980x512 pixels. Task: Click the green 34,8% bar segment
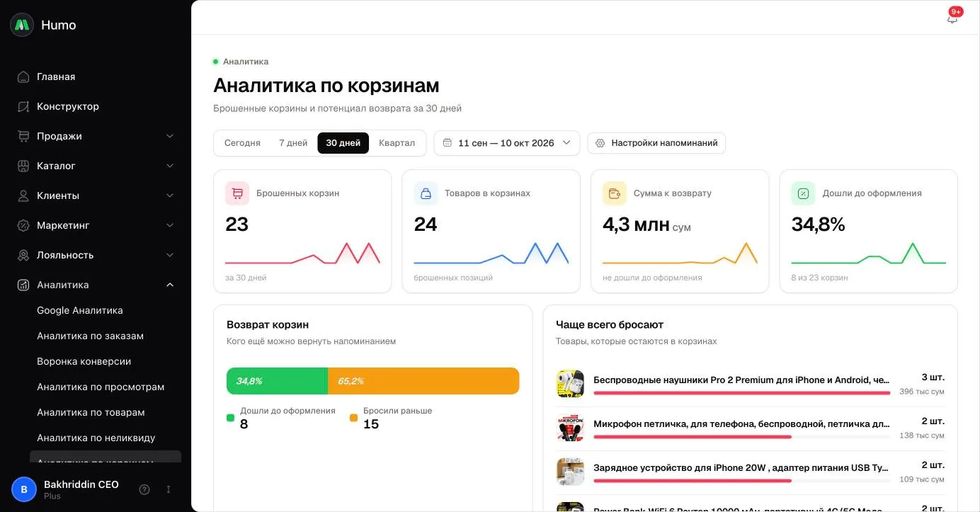pos(277,381)
